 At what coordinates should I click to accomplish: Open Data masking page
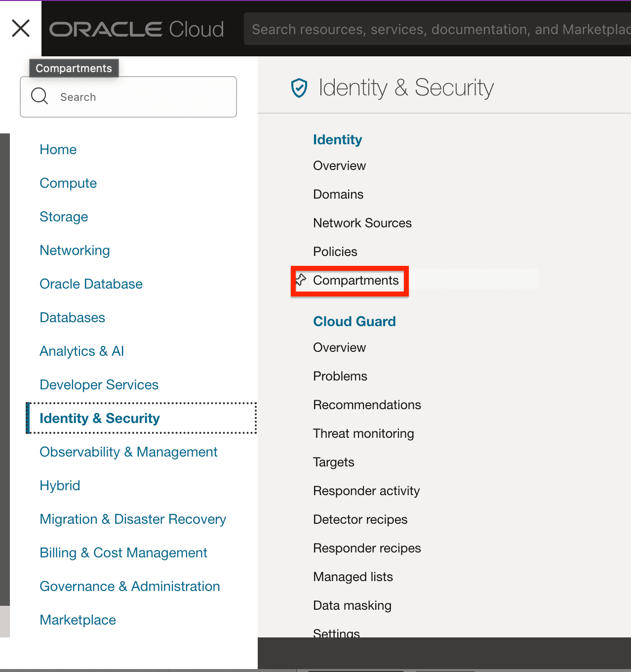pyautogui.click(x=352, y=606)
